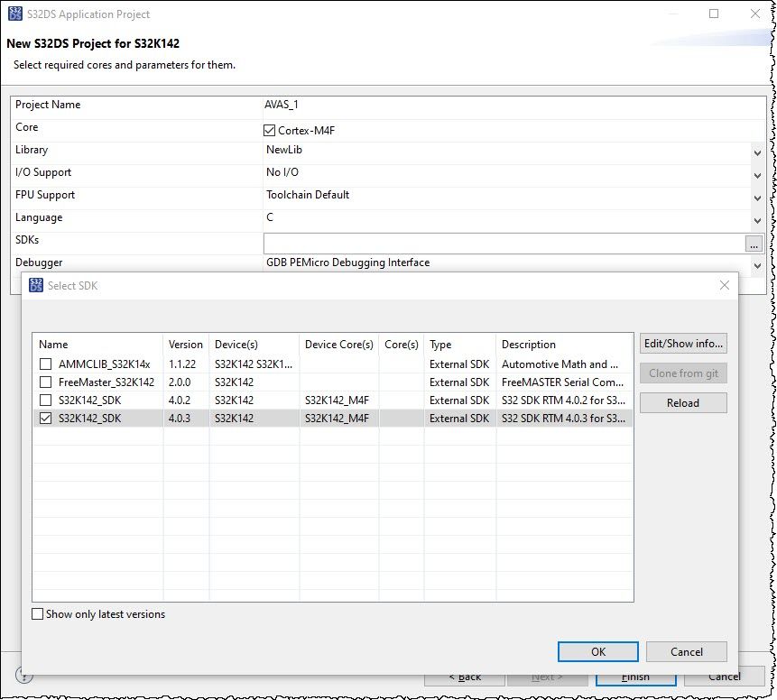Open the help icon in the wizard's bottom corner
This screenshot has width=777, height=700.
[23, 675]
